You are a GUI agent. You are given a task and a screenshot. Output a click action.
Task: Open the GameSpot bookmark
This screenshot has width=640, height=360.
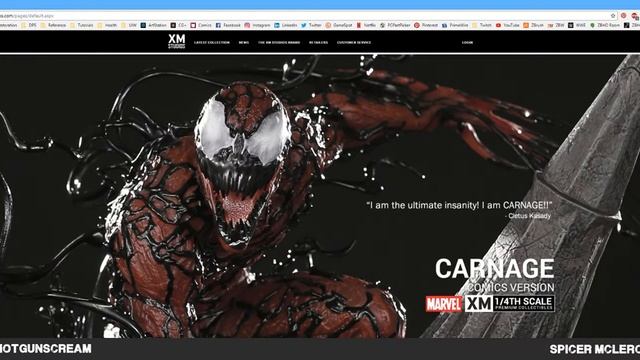click(x=339, y=25)
